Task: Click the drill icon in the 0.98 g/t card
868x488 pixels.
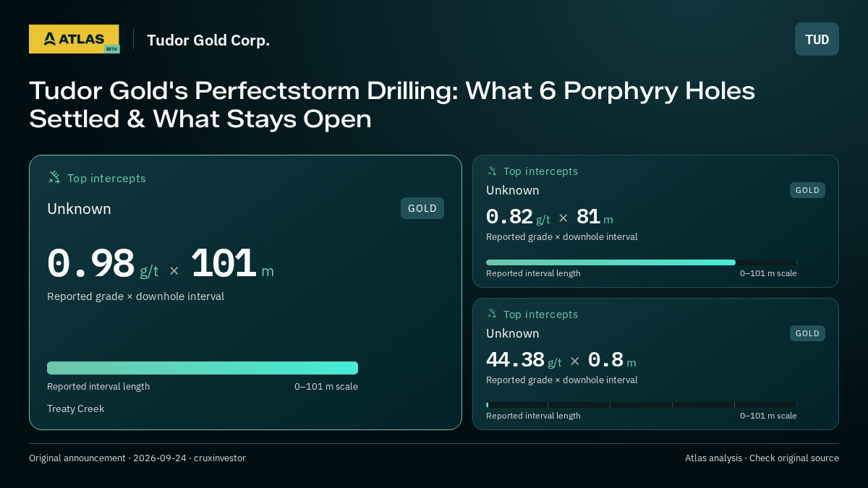Action: (54, 178)
